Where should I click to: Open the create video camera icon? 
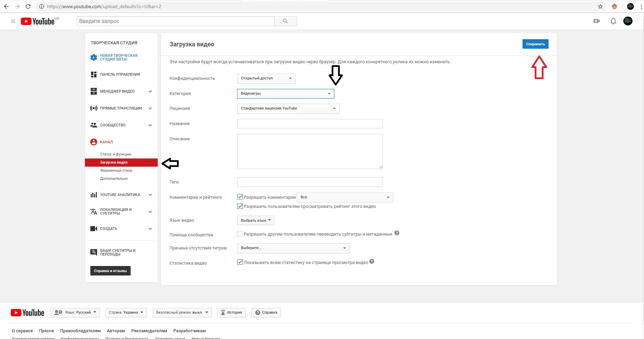tap(597, 21)
